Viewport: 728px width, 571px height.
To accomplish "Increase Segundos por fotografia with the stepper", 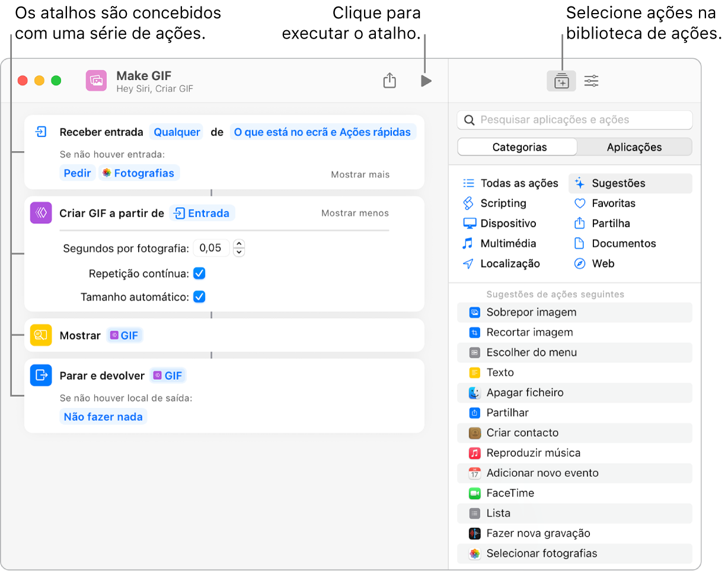I will pos(239,245).
